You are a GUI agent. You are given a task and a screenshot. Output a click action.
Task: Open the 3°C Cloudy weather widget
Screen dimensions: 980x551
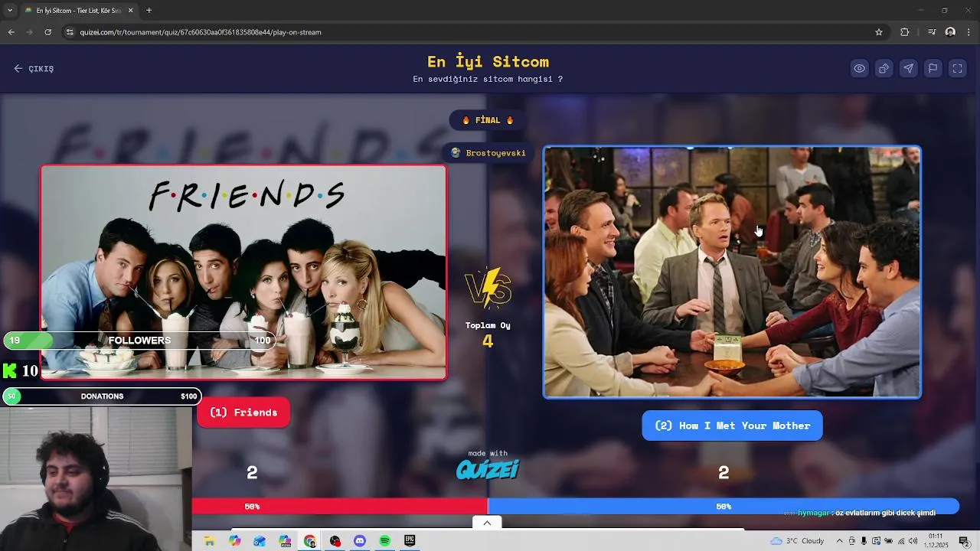pos(797,541)
